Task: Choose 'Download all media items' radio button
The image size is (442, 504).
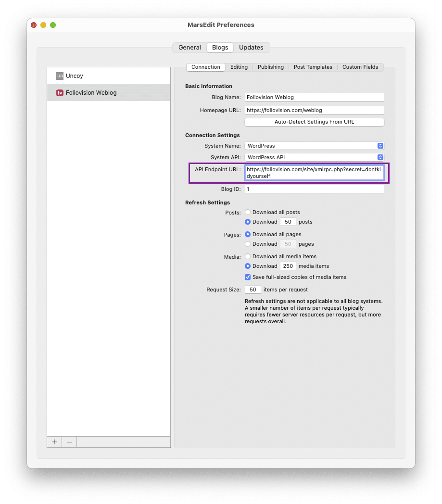Action: tap(248, 256)
